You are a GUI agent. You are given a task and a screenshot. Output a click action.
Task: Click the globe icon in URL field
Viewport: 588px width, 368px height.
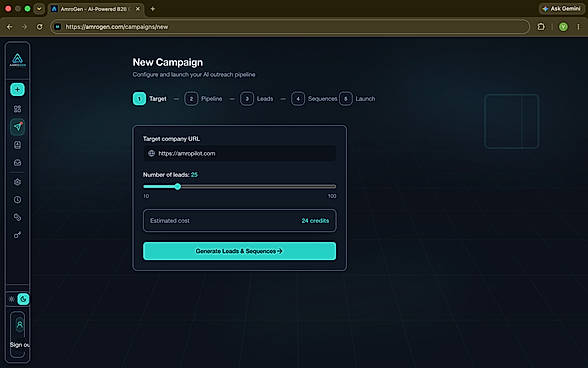(152, 153)
